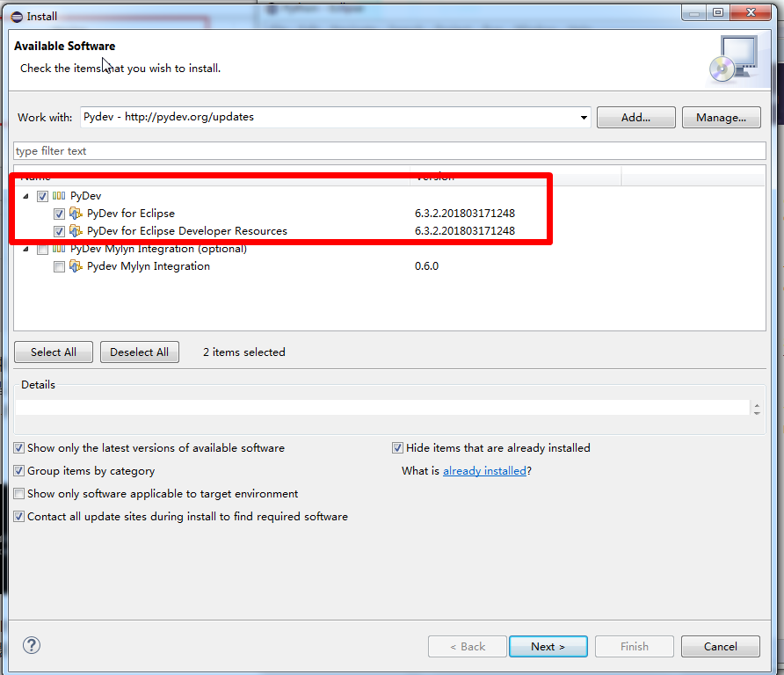Toggle Group items by category checkbox

point(19,471)
